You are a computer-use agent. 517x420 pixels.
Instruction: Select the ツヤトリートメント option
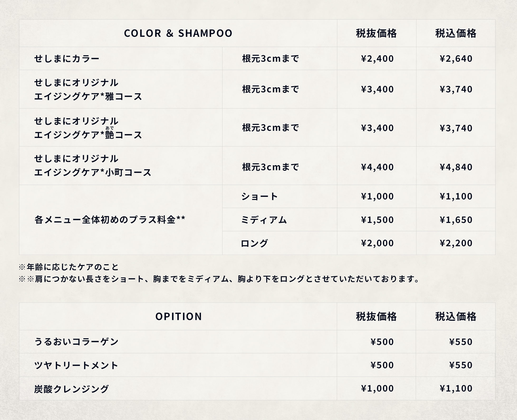tap(76, 365)
